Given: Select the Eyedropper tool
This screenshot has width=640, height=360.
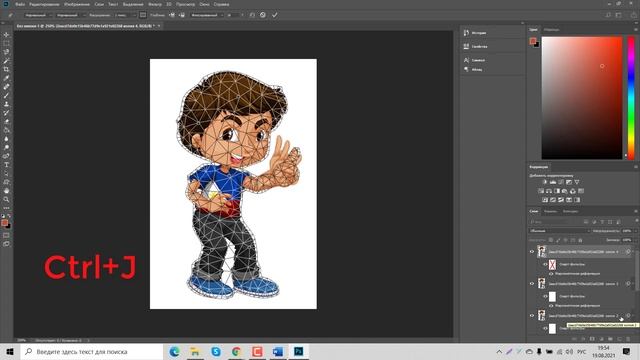Looking at the screenshot, I should point(6,78).
